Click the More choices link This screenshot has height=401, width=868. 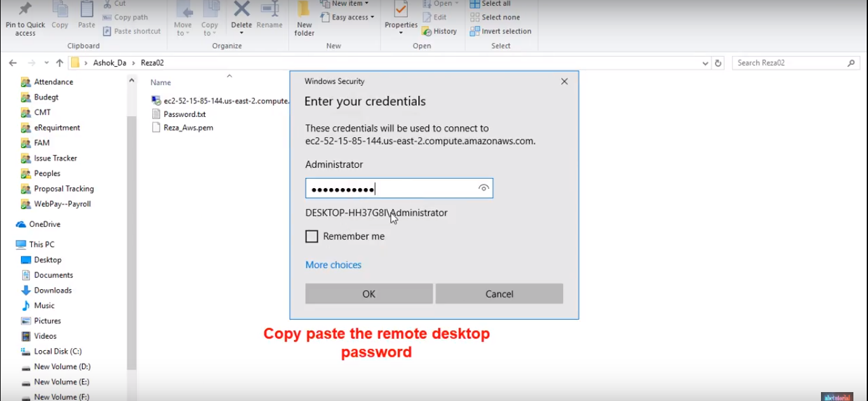click(333, 265)
